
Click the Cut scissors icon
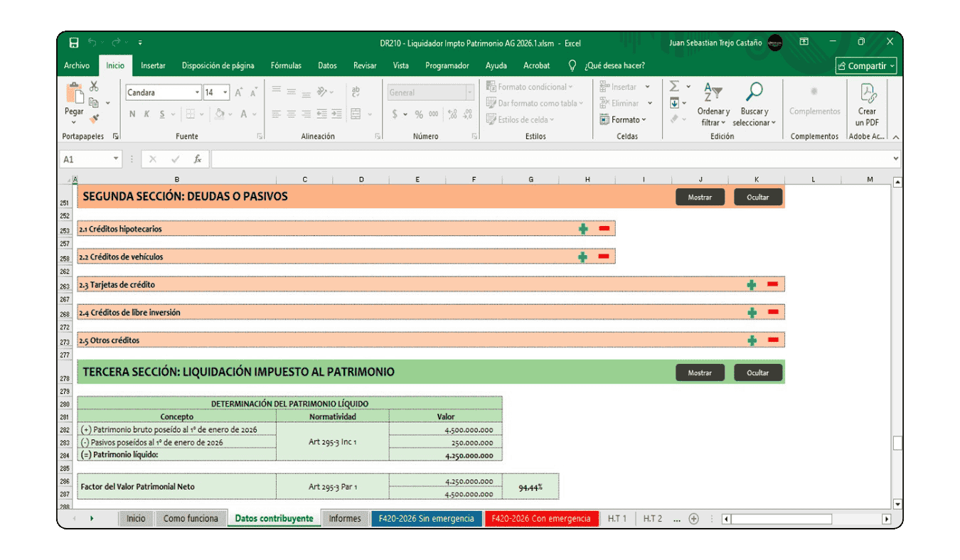coord(94,87)
